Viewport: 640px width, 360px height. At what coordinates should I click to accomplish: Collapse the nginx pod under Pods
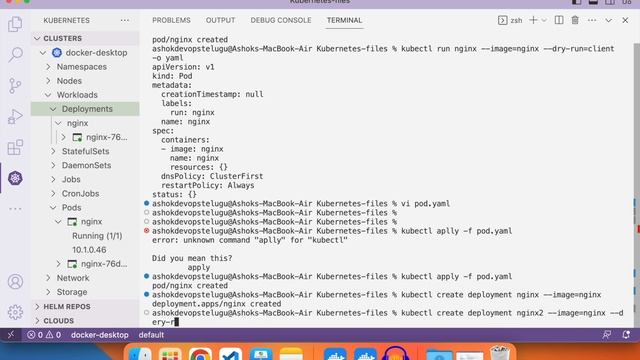pyautogui.click(x=58, y=222)
